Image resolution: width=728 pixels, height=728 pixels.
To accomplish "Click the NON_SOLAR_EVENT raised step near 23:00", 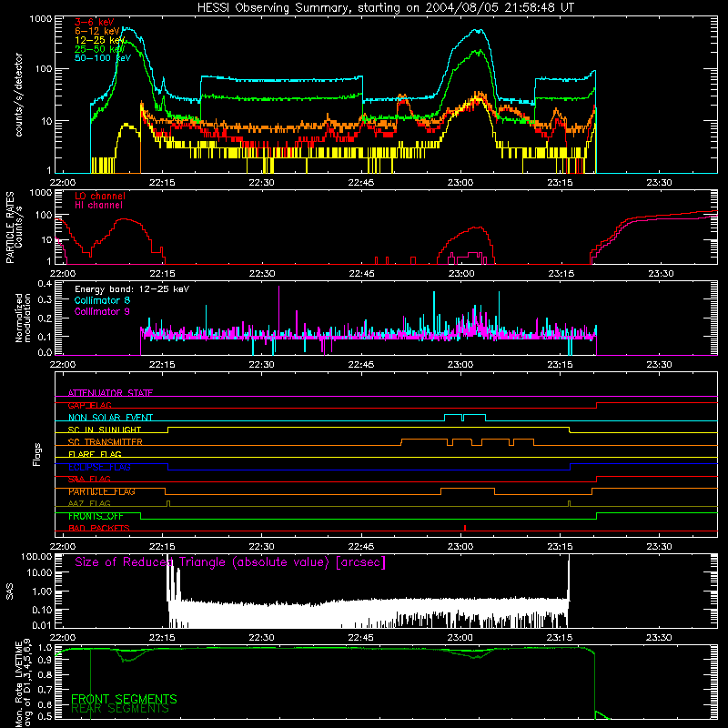I will point(465,418).
